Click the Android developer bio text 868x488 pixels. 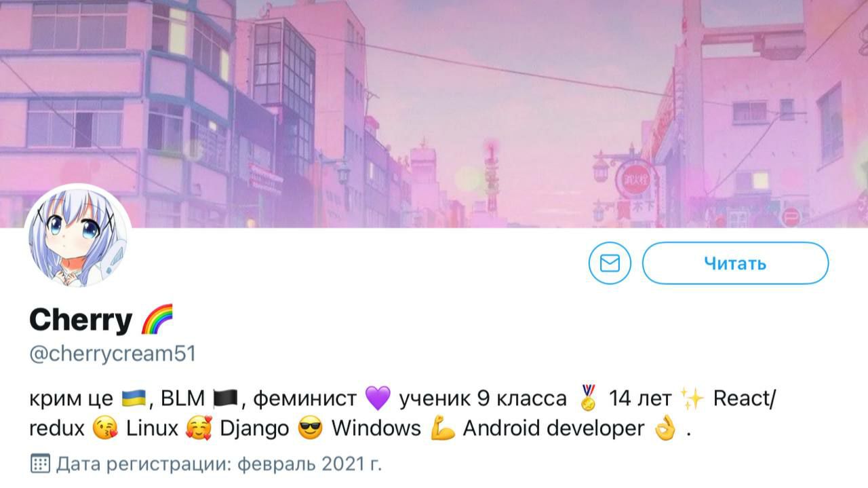[553, 429]
